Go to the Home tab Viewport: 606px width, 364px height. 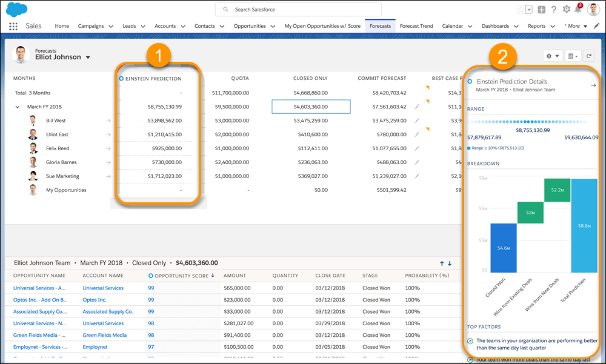62,26
